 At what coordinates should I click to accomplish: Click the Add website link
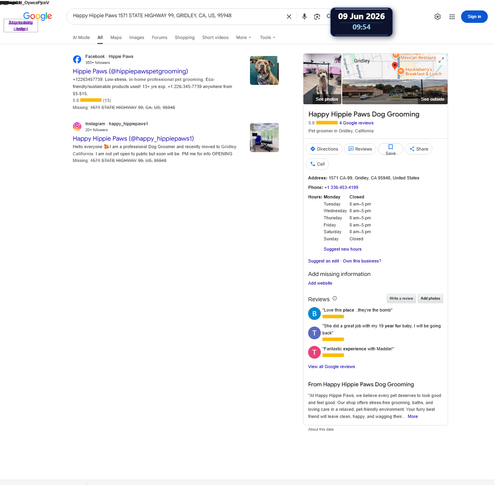click(320, 283)
